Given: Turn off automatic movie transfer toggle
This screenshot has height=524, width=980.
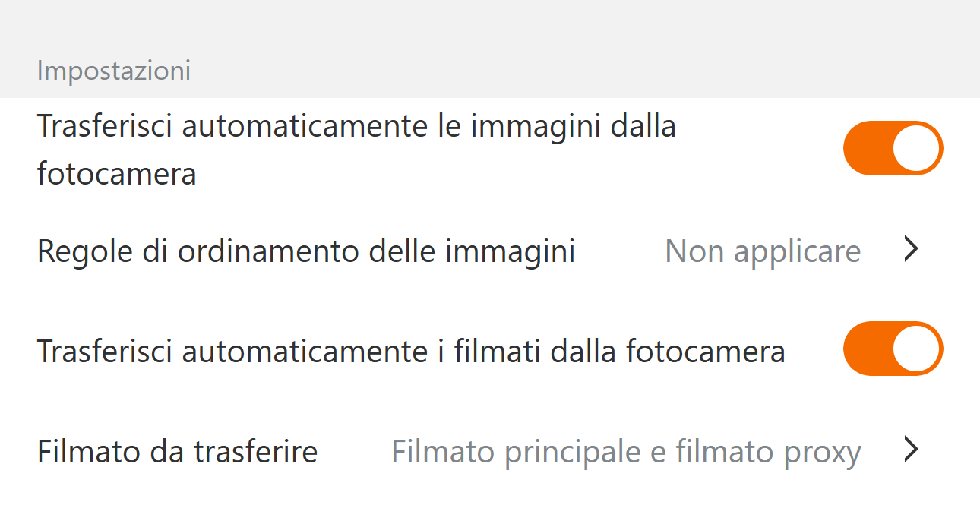Looking at the screenshot, I should pyautogui.click(x=893, y=349).
